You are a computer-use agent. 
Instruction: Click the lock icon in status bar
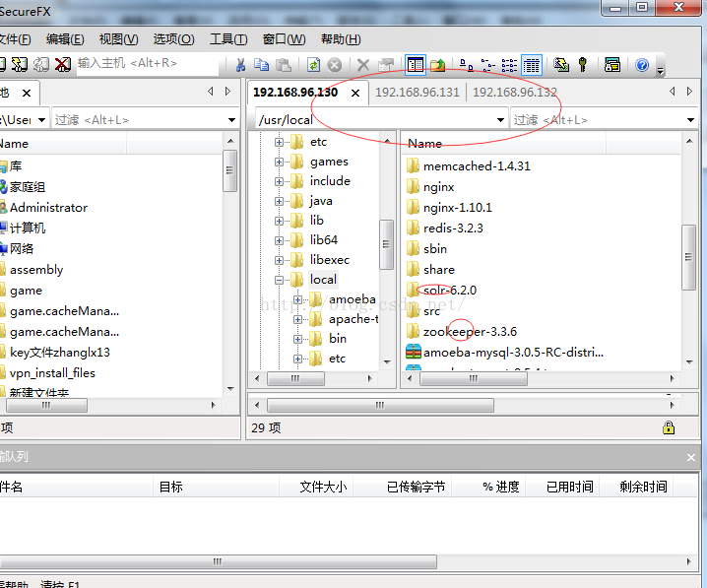[x=669, y=427]
